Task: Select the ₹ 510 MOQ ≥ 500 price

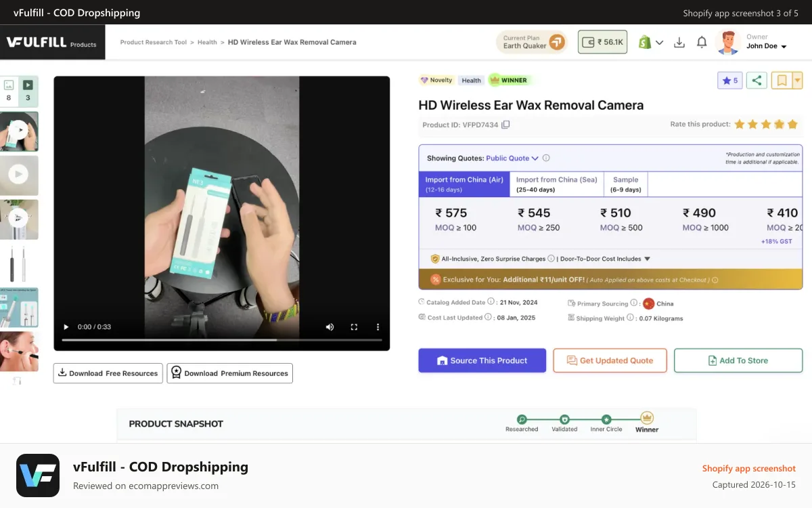Action: 621,219
